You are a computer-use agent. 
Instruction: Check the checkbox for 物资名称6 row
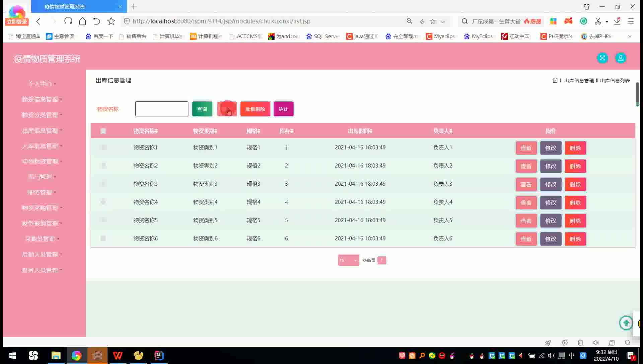click(103, 238)
